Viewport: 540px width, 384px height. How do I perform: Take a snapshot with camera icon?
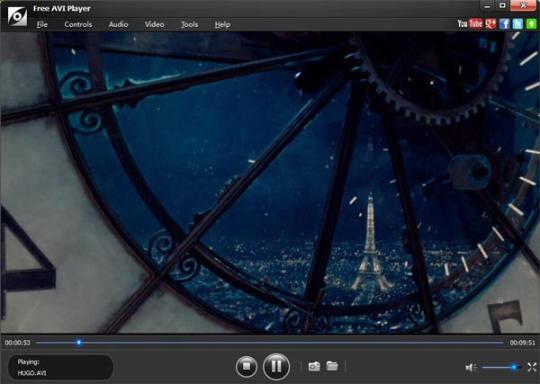[x=314, y=366]
